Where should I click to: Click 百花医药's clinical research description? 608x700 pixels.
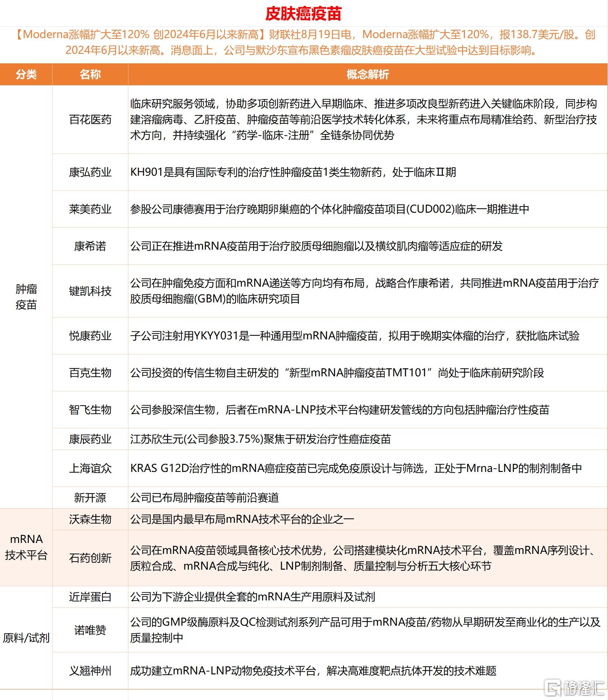coord(364,120)
